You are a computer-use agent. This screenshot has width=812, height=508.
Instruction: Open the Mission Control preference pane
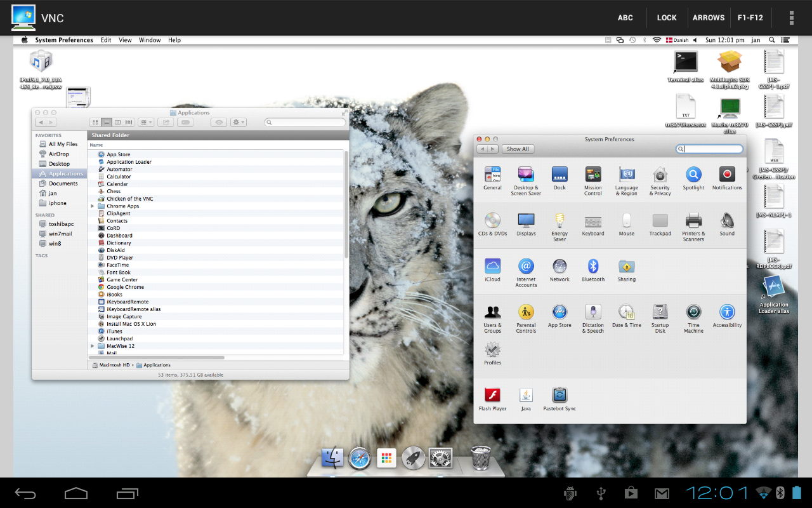click(593, 175)
